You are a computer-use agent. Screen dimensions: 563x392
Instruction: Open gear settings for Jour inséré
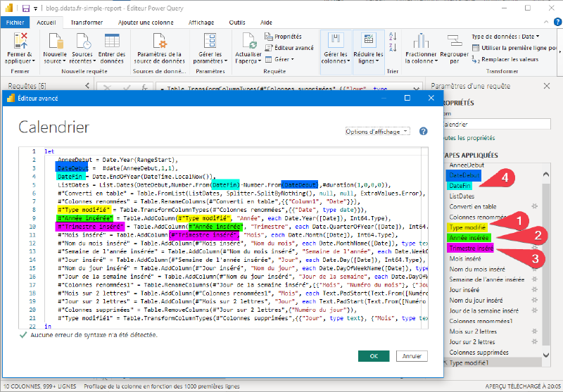[x=535, y=289]
